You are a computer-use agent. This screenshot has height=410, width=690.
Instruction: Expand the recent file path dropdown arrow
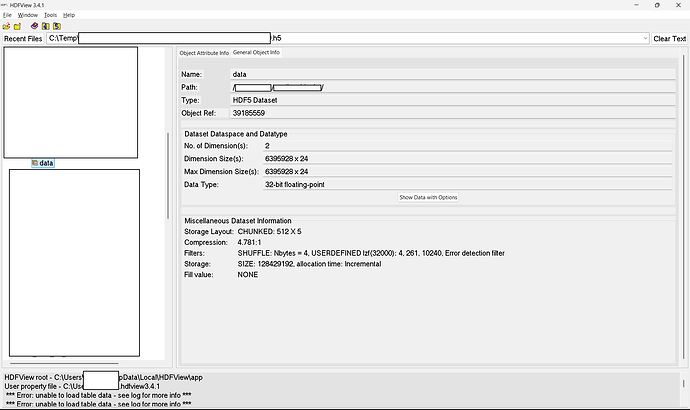point(645,39)
